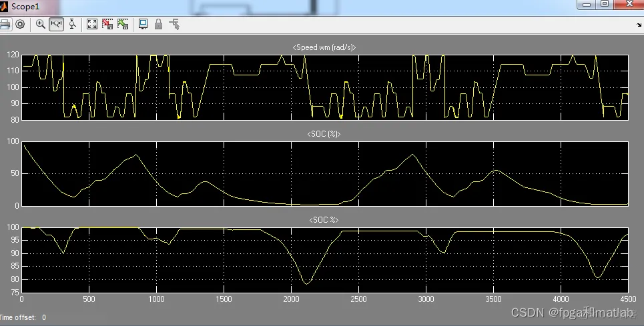644x326 pixels.
Task: Click inside the middle SOC (%) plot area
Action: click(325, 173)
